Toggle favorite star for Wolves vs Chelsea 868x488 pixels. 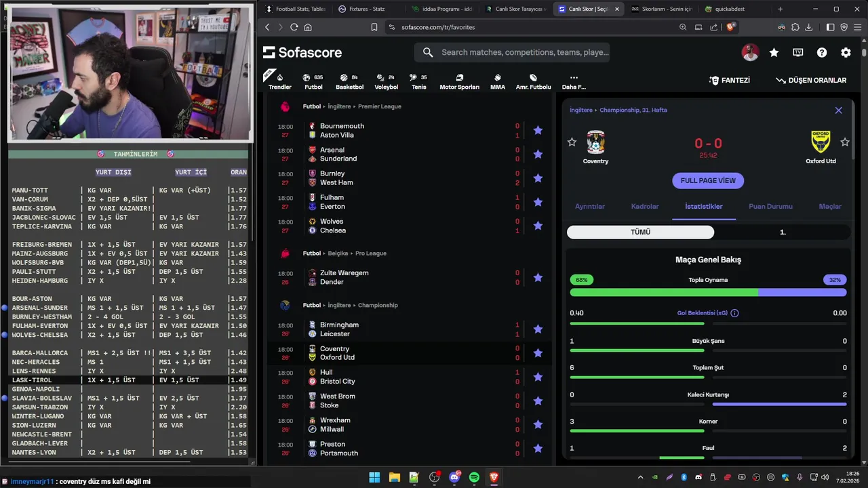point(538,226)
